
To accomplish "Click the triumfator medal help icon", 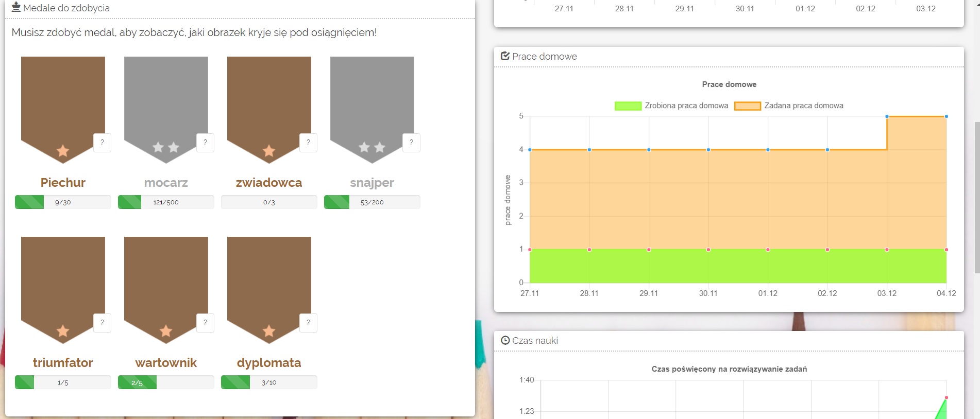I will click(x=102, y=323).
